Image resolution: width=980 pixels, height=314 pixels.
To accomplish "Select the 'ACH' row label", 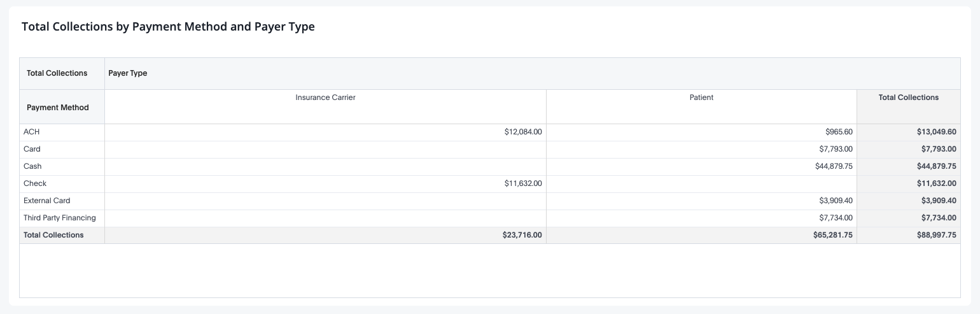I will click(x=32, y=132).
